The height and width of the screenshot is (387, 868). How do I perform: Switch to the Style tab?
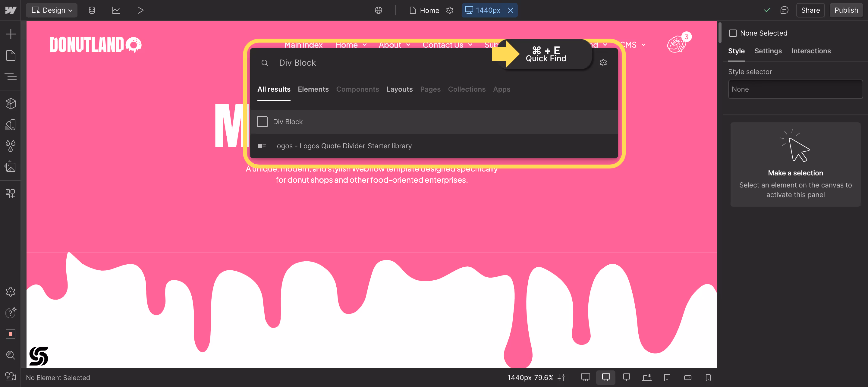click(x=736, y=51)
